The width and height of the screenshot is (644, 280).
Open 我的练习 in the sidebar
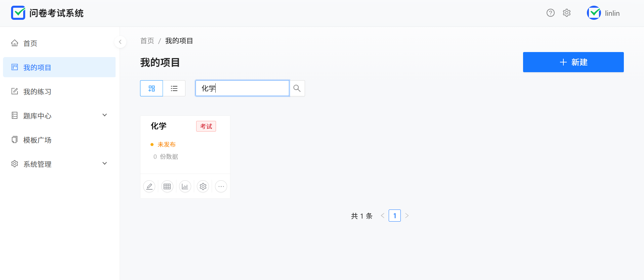(59, 91)
